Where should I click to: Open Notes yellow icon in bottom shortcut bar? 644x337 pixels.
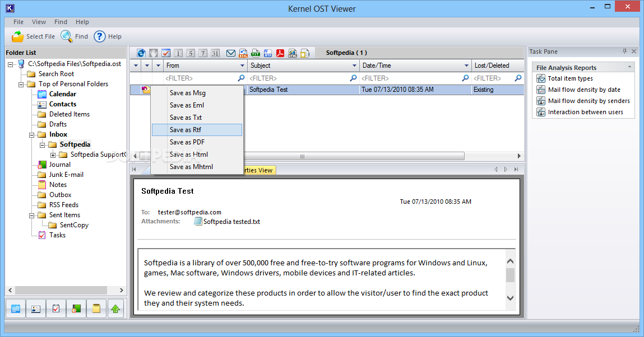96,308
